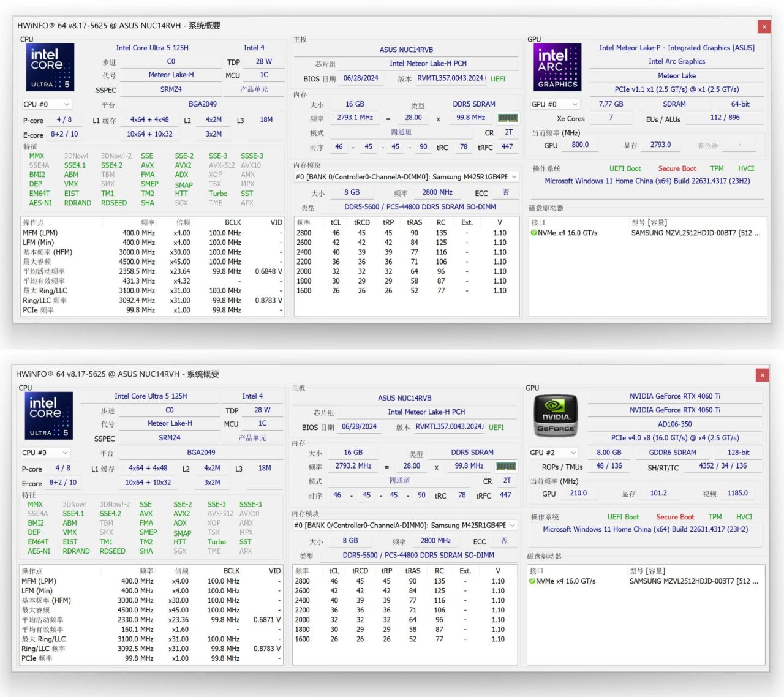Select the Windows 11 Home China build text in the Intel Arc window
This screenshot has height=697, width=784.
[647, 181]
